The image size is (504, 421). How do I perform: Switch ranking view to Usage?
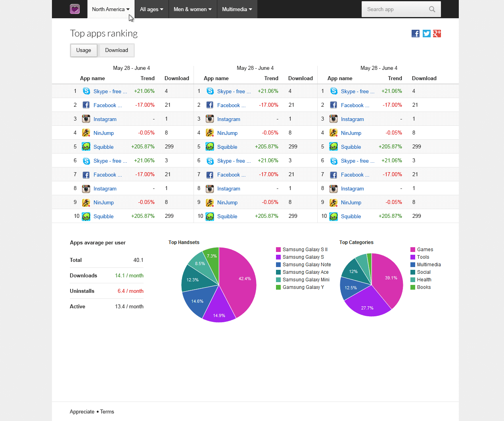84,50
